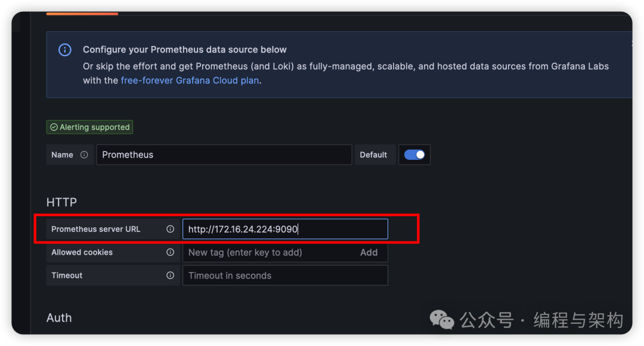The image size is (644, 346).
Task: Click the Timeout info icon
Action: point(170,276)
